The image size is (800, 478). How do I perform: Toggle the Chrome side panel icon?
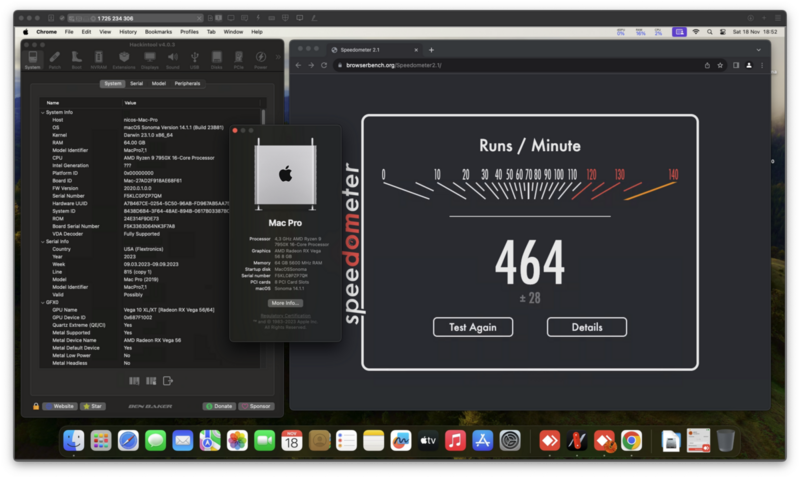pos(736,65)
